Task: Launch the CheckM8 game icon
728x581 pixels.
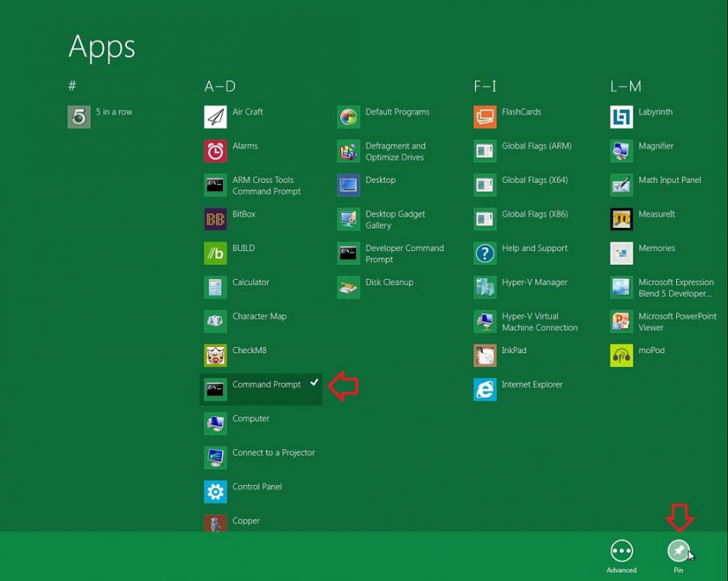Action: click(x=216, y=356)
